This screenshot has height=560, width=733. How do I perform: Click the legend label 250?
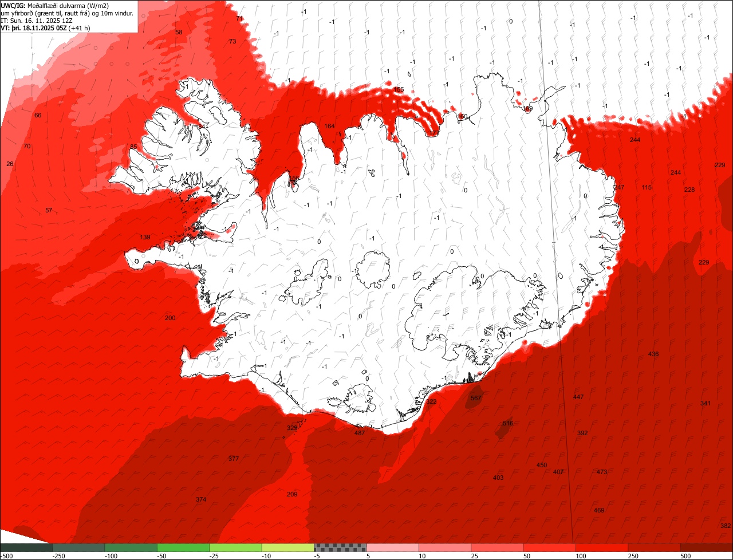coord(633,556)
